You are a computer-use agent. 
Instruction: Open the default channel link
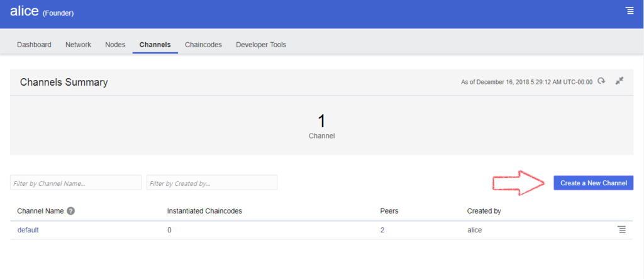pos(28,230)
